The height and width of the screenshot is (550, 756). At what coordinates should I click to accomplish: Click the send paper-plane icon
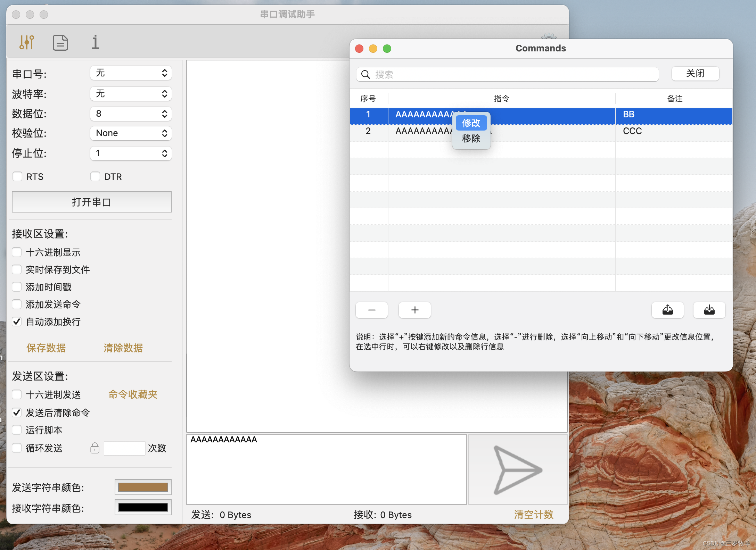(518, 469)
